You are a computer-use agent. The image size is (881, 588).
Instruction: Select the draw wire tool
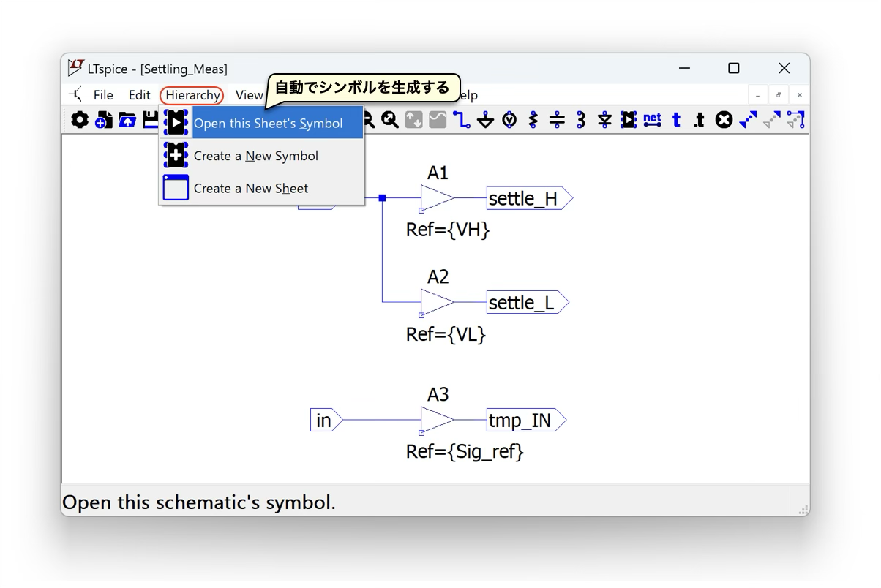click(462, 120)
